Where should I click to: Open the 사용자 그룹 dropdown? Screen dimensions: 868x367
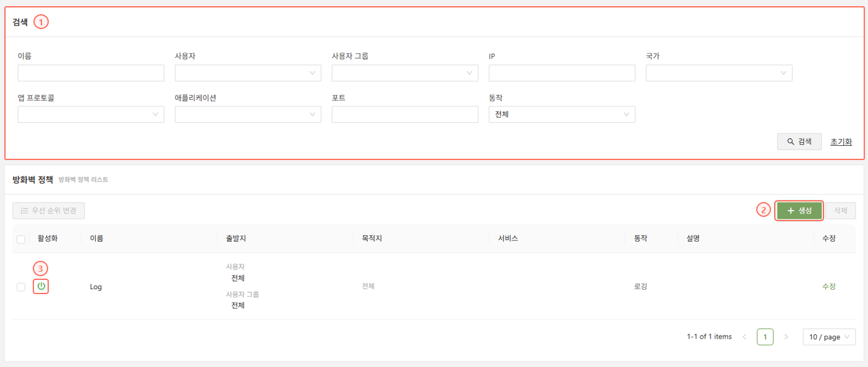click(x=405, y=74)
